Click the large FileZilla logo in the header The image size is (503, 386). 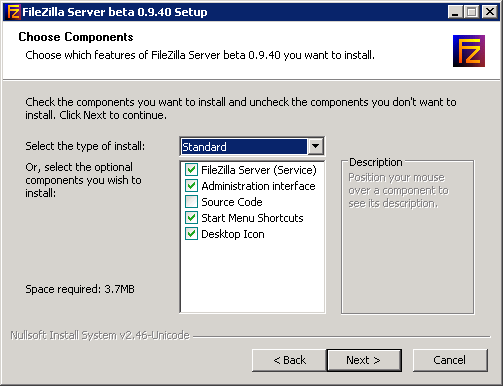click(469, 51)
